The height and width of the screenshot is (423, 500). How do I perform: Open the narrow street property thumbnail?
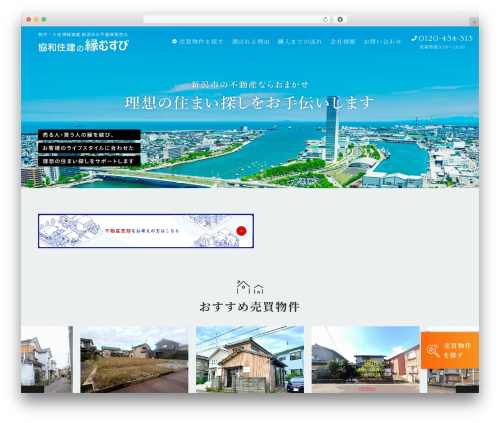(x=47, y=359)
